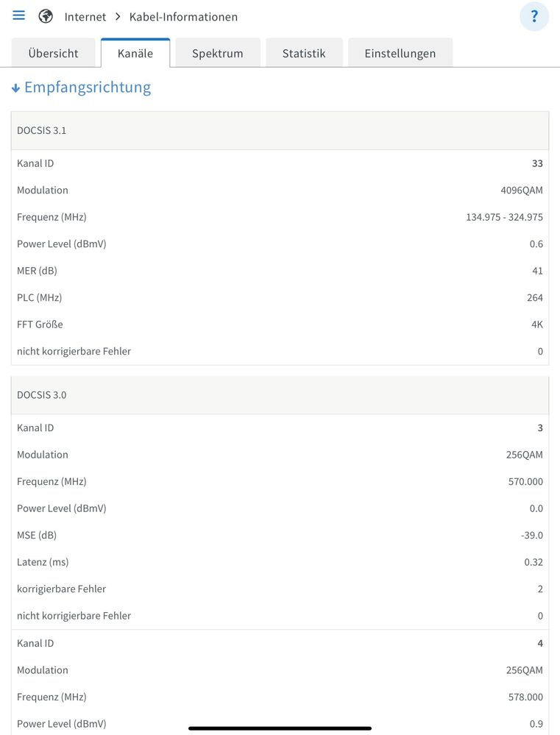Viewport: 560px width, 735px height.
Task: Switch to the Übersicht tab
Action: [x=53, y=53]
